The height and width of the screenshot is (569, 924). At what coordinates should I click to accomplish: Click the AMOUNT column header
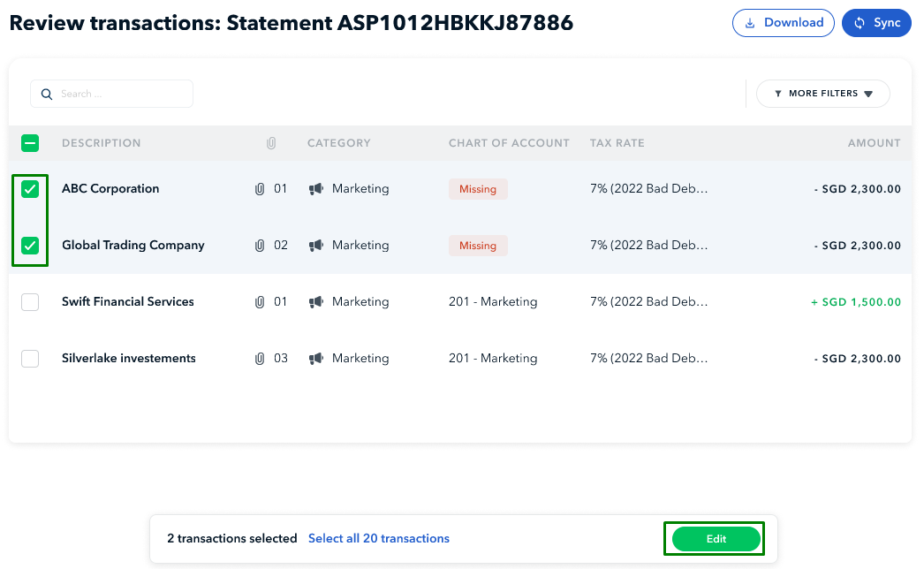(x=874, y=143)
